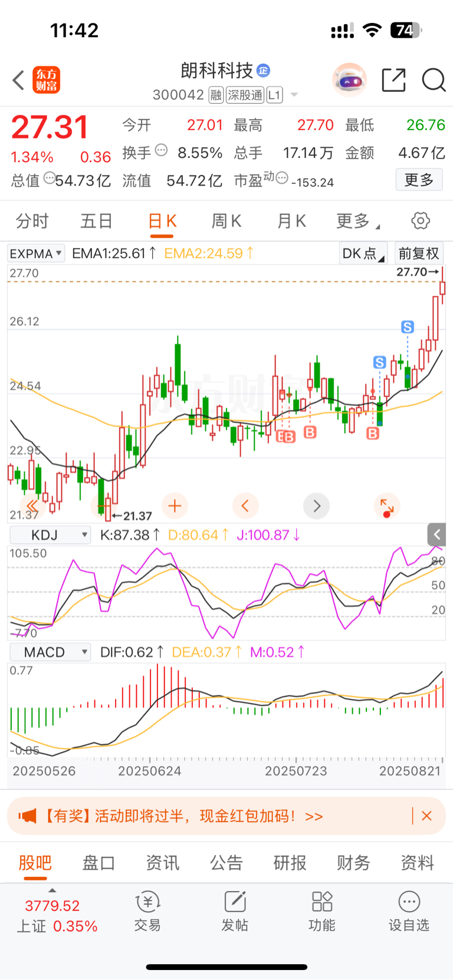The width and height of the screenshot is (453, 980).
Task: Switch to 五日 chart tab
Action: tap(97, 221)
